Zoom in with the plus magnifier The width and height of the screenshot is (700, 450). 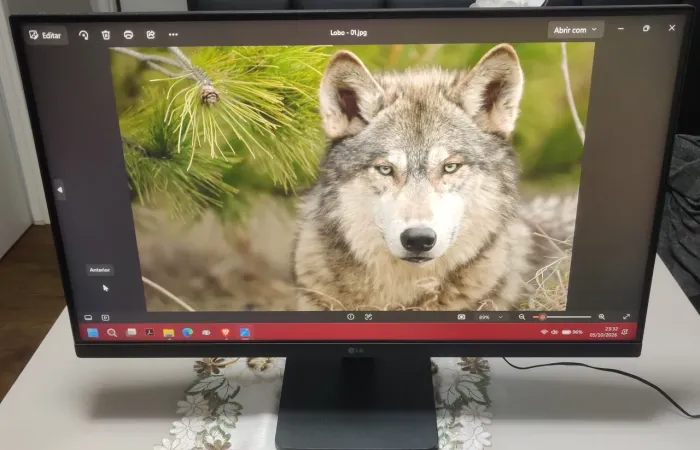602,317
